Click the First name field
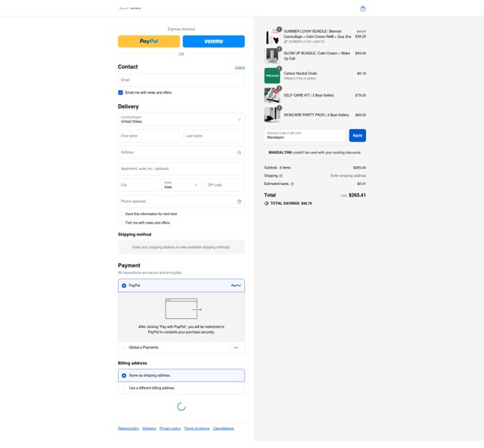This screenshot has width=484, height=448. 148,136
